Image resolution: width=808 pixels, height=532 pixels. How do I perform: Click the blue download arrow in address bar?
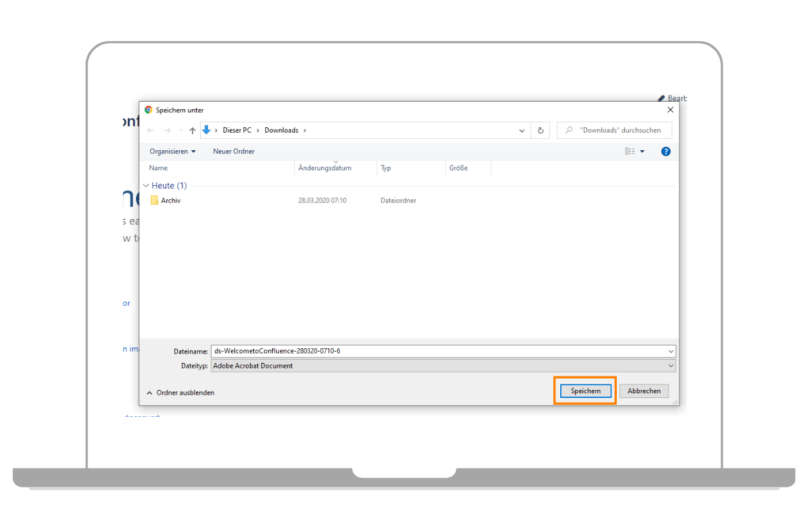pos(207,130)
